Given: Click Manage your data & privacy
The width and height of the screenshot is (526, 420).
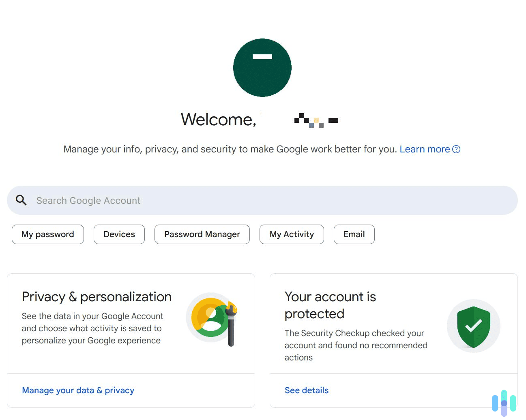Looking at the screenshot, I should (78, 390).
